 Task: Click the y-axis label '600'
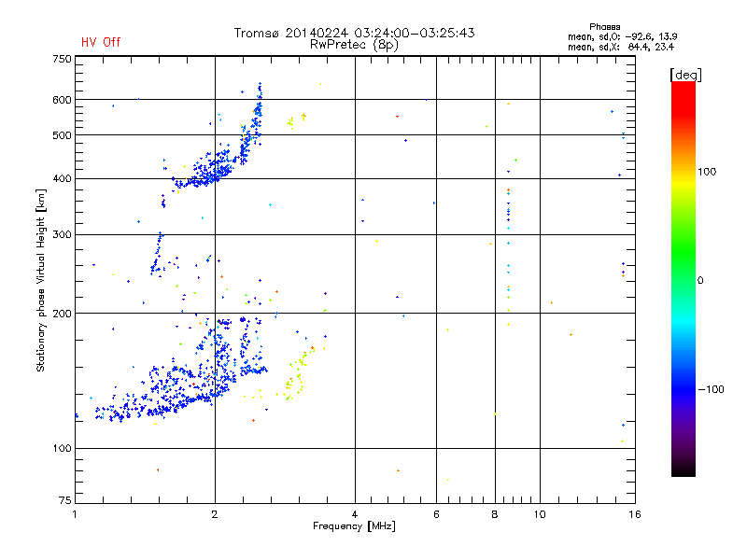click(62, 100)
